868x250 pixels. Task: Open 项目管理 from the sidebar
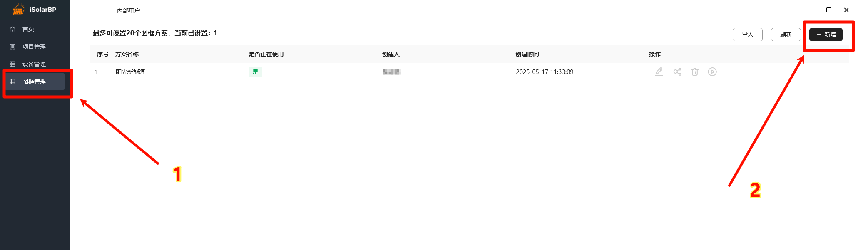[x=34, y=47]
